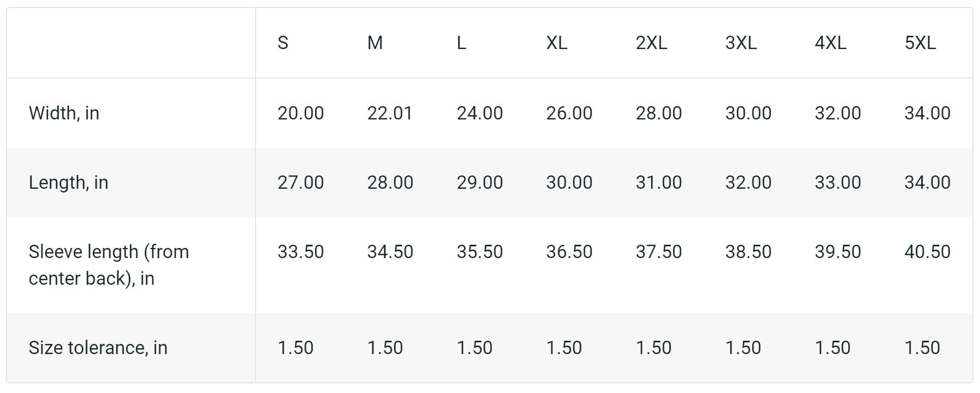Click the M size column header
The width and height of the screenshot is (980, 393).
point(375,43)
